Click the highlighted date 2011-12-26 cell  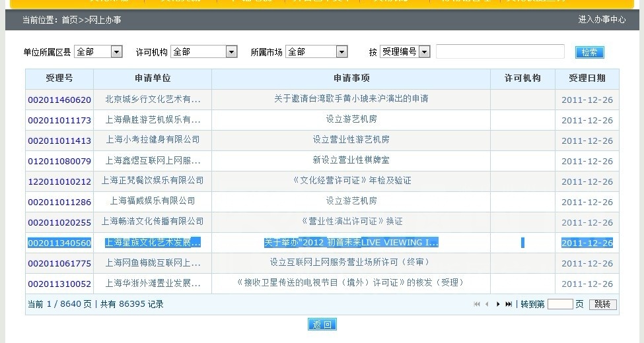[587, 243]
